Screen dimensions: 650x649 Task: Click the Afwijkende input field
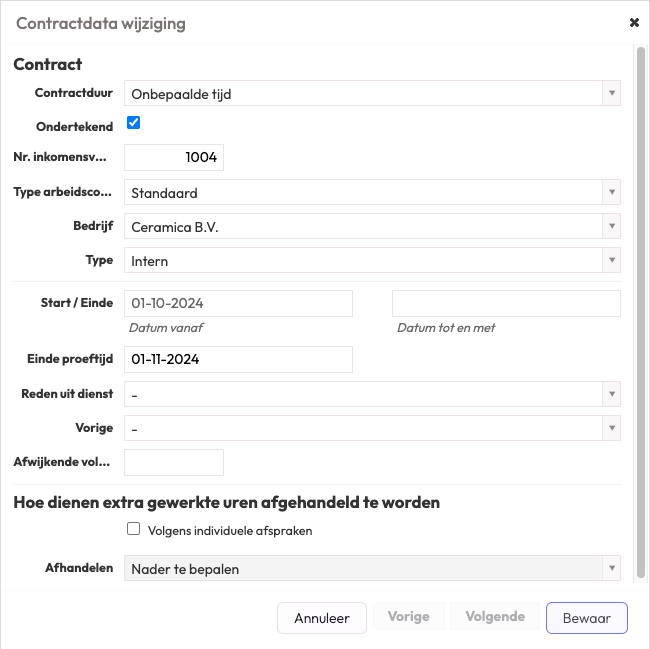[174, 462]
